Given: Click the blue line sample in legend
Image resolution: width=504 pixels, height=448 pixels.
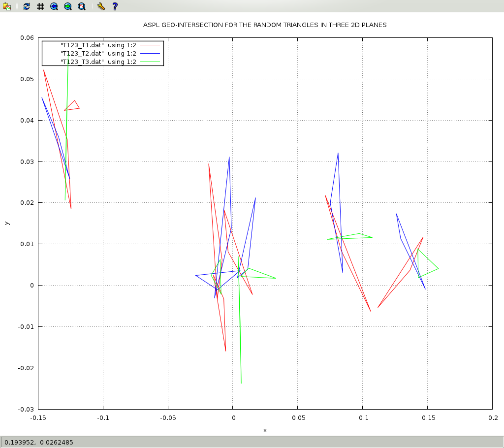Looking at the screenshot, I should click(x=151, y=53).
